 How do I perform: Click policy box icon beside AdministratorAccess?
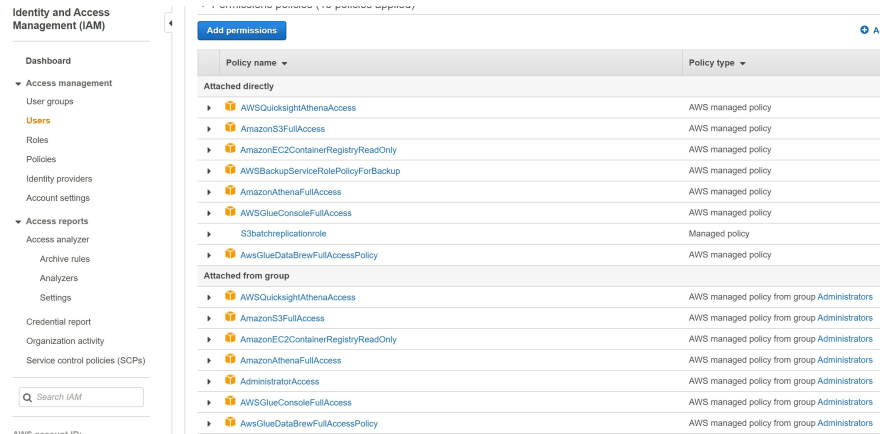230,380
